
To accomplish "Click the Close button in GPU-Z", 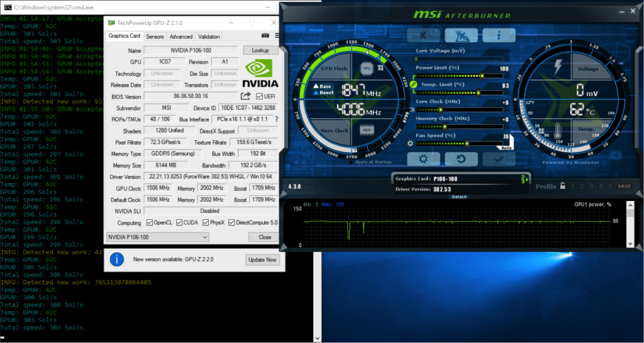I will pyautogui.click(x=265, y=237).
